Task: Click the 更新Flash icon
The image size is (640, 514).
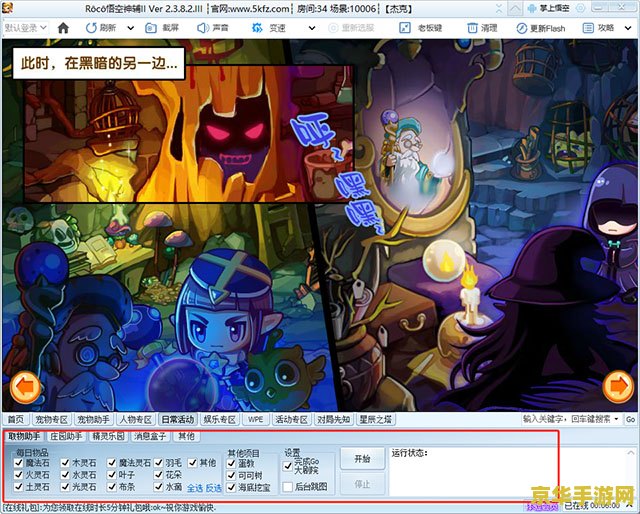Action: [x=522, y=28]
